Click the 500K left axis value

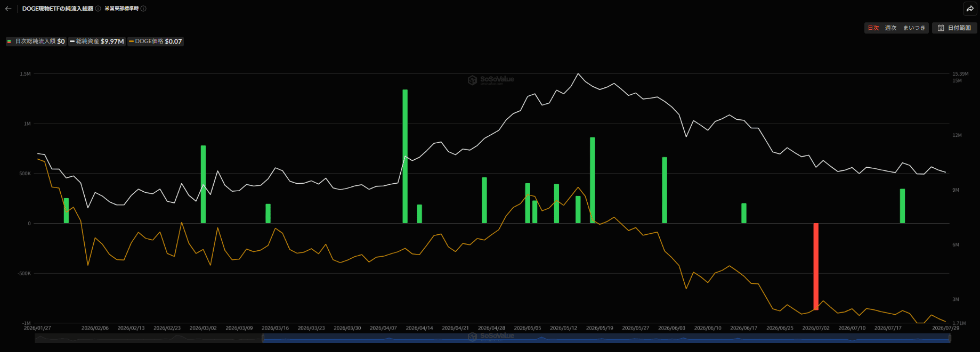pyautogui.click(x=25, y=174)
